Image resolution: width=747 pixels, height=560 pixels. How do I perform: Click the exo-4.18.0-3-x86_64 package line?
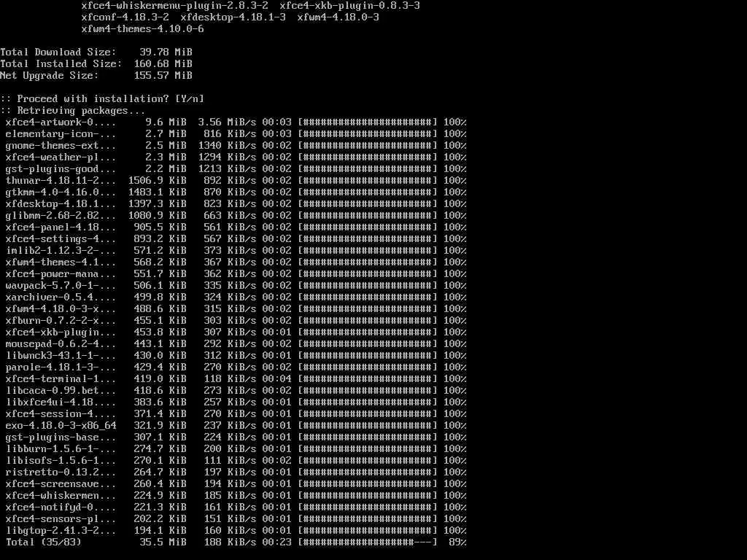click(236, 425)
